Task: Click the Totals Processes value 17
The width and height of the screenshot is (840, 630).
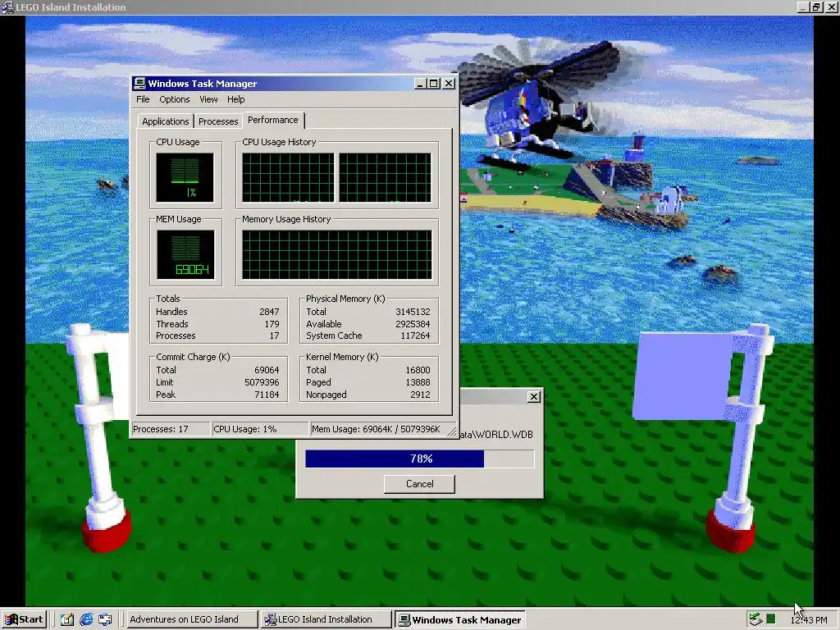Action: click(274, 336)
